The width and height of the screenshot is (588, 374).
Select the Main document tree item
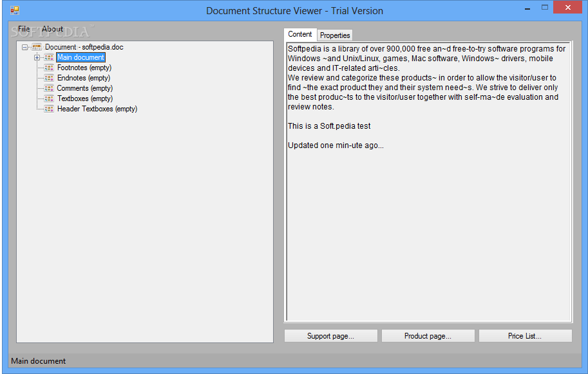click(x=81, y=57)
